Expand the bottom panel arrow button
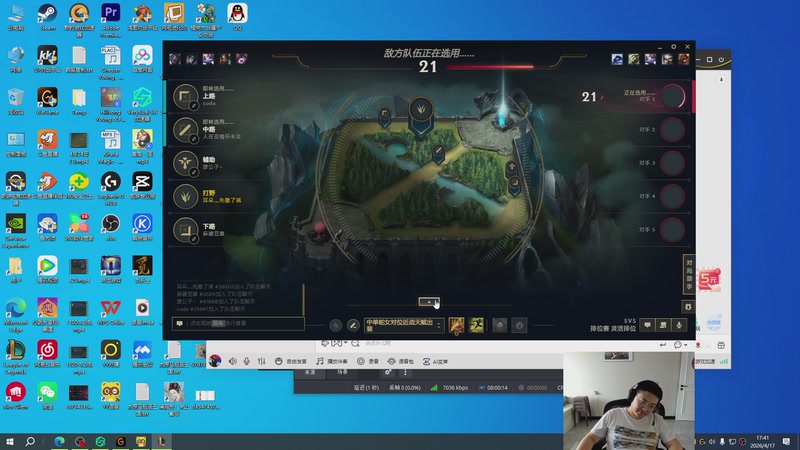The height and width of the screenshot is (450, 800). pyautogui.click(x=429, y=302)
